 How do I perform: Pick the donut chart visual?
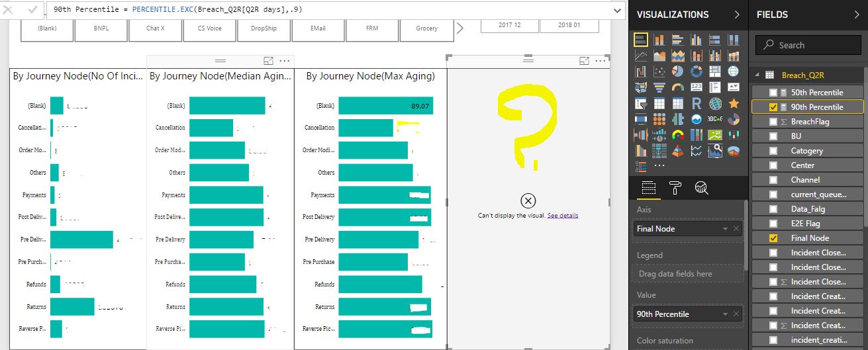point(697,71)
